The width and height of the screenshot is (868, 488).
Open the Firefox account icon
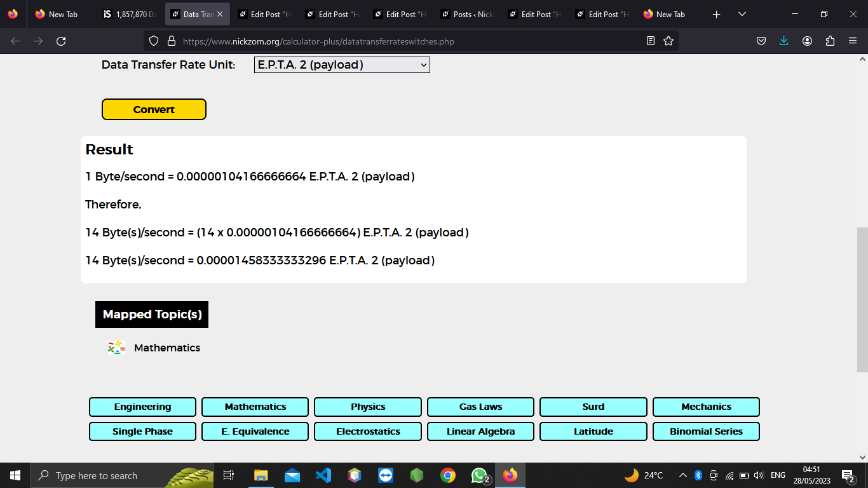coord(807,41)
